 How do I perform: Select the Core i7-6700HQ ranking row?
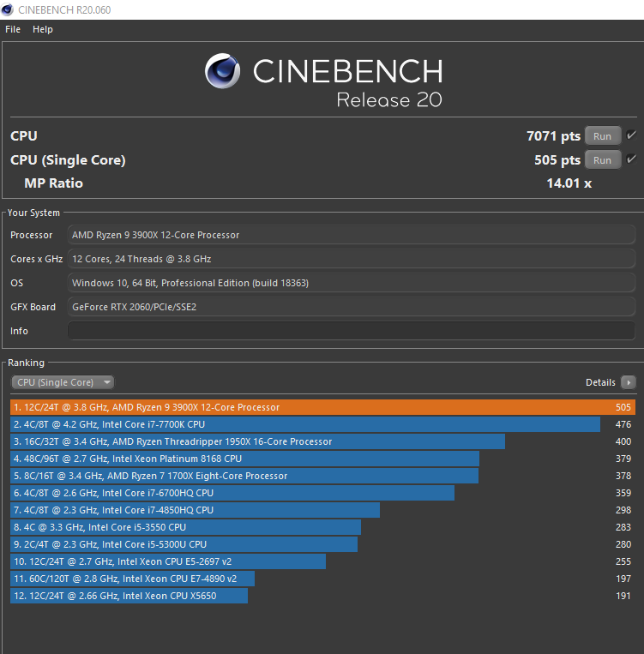coord(322,493)
